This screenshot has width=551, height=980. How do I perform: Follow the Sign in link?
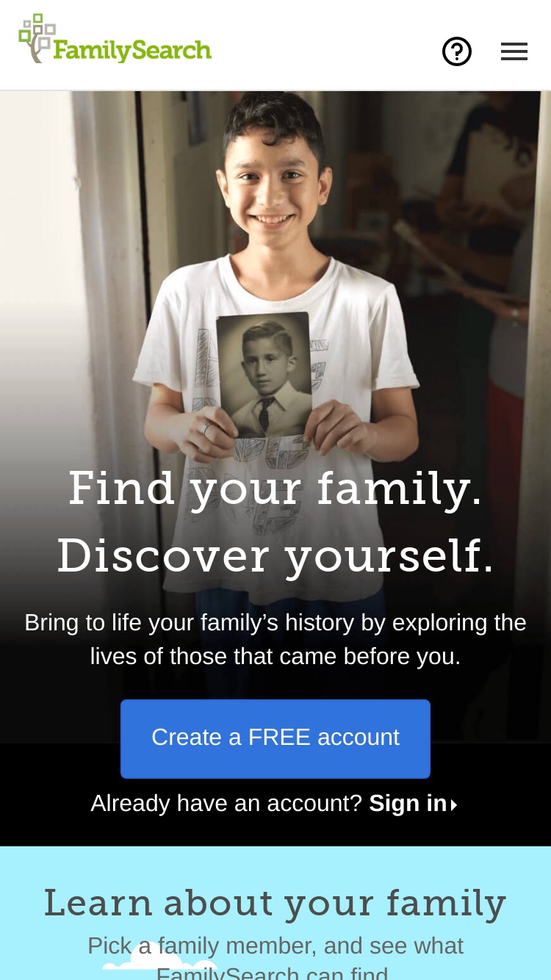coord(408,803)
